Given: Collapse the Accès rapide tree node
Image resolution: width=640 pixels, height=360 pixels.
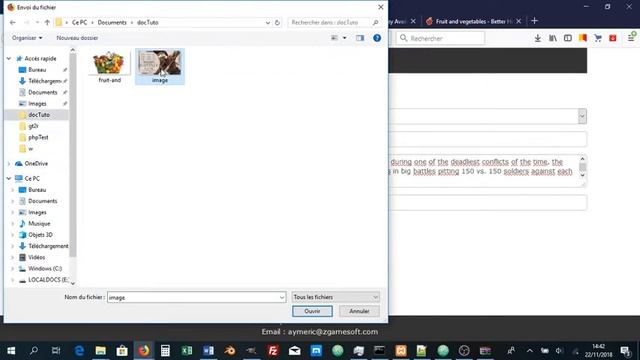Looking at the screenshot, I should coord(9,59).
